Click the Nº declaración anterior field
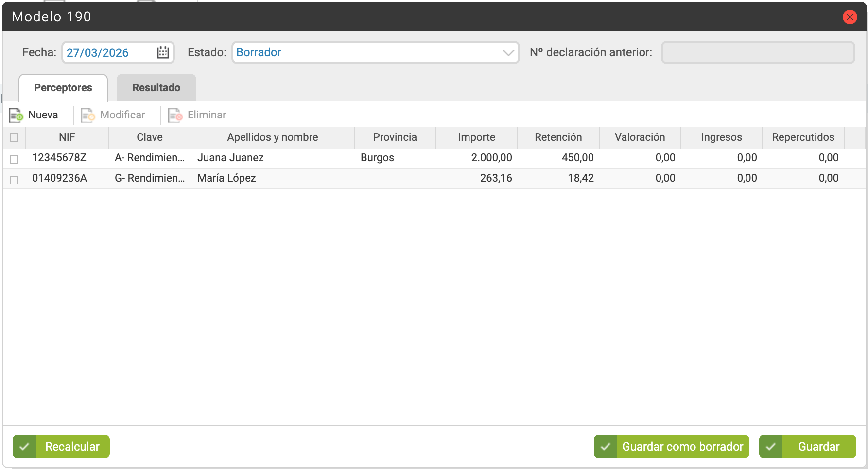Viewport: 868px width, 469px height. 758,52
